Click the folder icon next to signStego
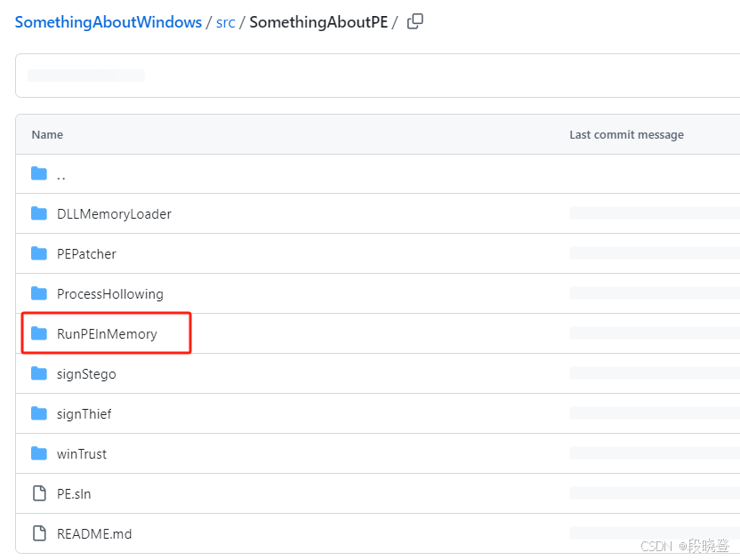Viewport: 740px width, 560px height. (39, 373)
